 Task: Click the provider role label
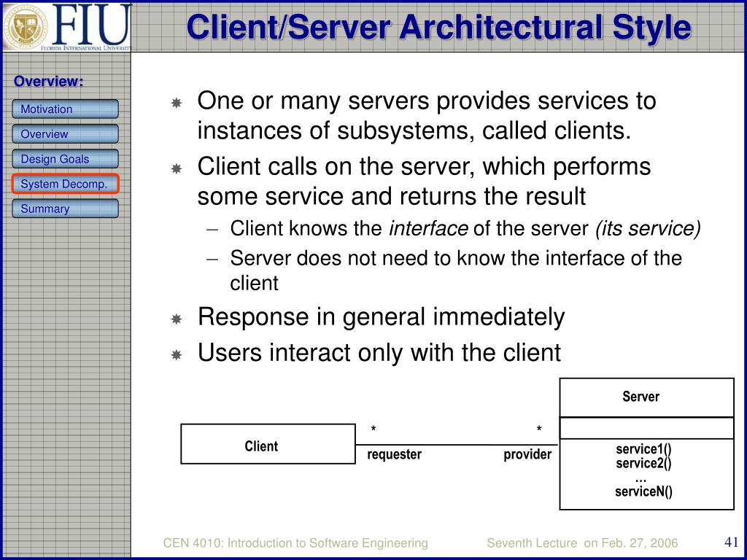[527, 454]
